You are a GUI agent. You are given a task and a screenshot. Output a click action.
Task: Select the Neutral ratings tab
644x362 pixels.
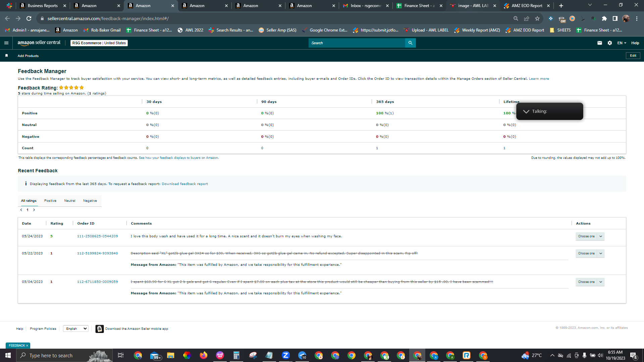(x=70, y=201)
